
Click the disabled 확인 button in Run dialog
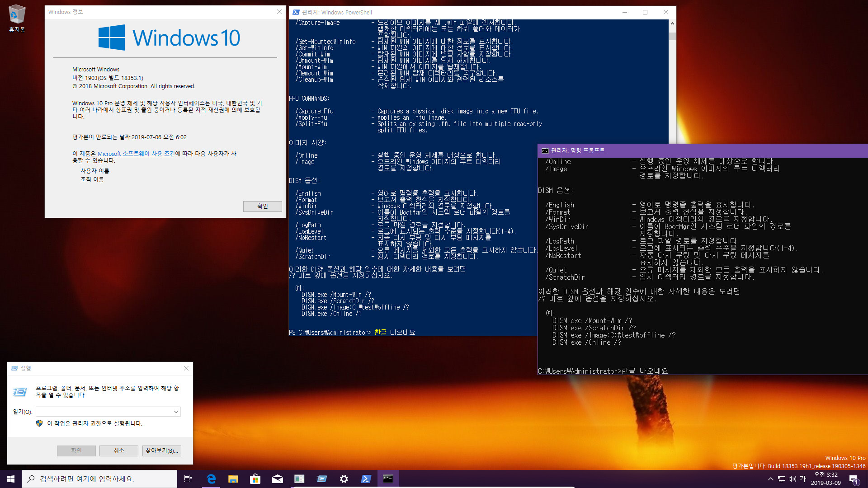(76, 450)
